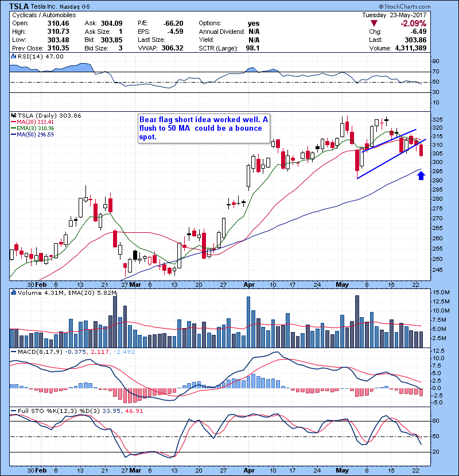The width and height of the screenshot is (459, 476).
Task: Select the Low price 303.48
Action: pos(58,40)
